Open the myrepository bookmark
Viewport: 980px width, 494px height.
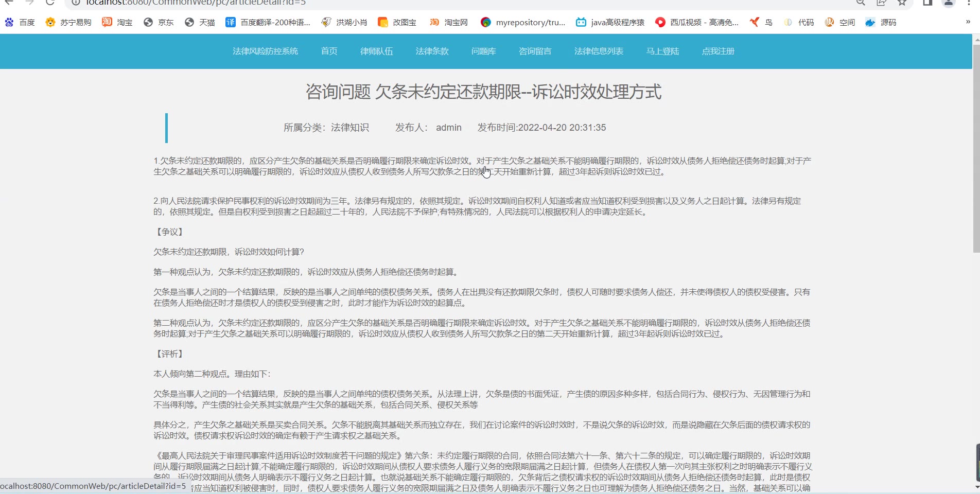coord(523,22)
